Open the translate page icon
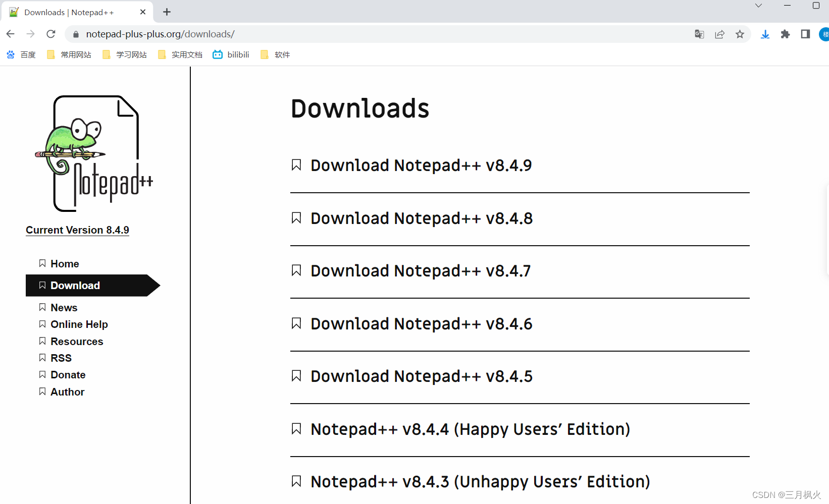Viewport: 829px width, 504px height. [x=699, y=34]
